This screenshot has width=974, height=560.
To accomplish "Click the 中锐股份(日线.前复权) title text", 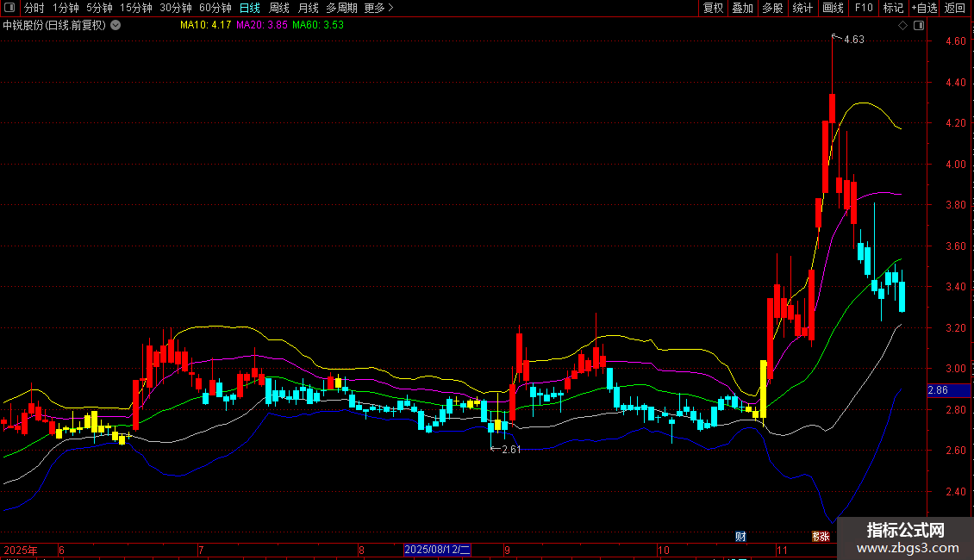I will [54, 26].
